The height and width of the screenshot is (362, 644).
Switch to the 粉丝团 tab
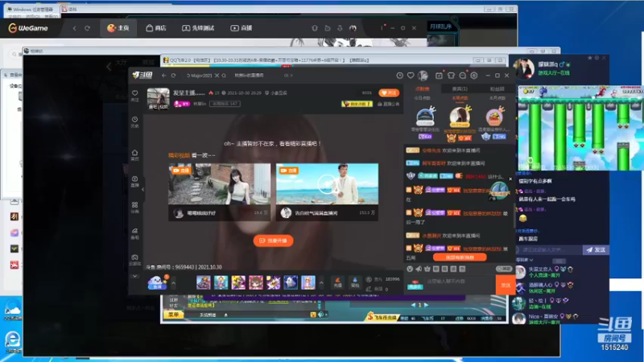click(497, 88)
